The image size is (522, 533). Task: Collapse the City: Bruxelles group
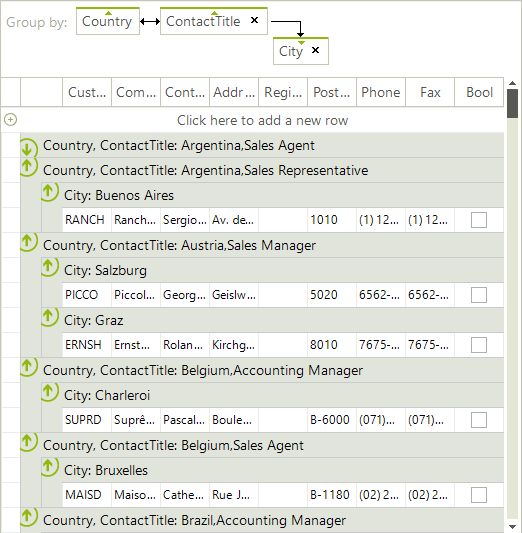click(49, 467)
